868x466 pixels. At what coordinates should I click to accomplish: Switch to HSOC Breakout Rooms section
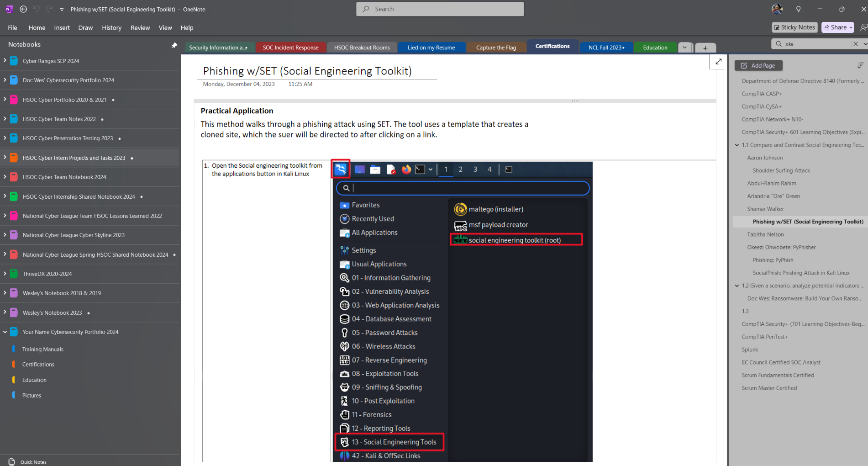point(362,48)
